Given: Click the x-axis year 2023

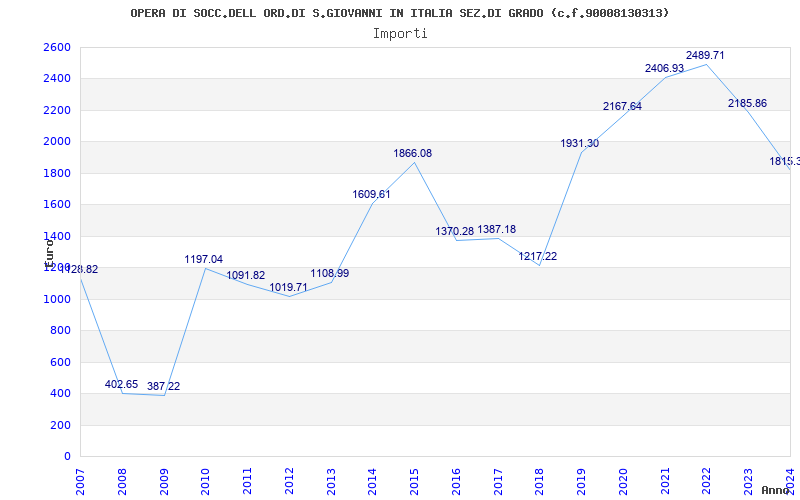Looking at the screenshot, I should (x=748, y=481).
